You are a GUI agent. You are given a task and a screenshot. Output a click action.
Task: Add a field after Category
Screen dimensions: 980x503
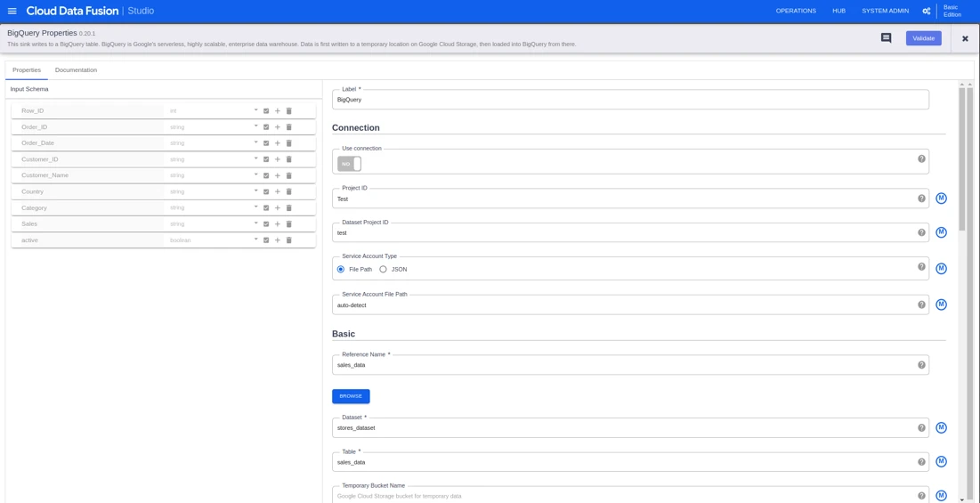point(278,208)
